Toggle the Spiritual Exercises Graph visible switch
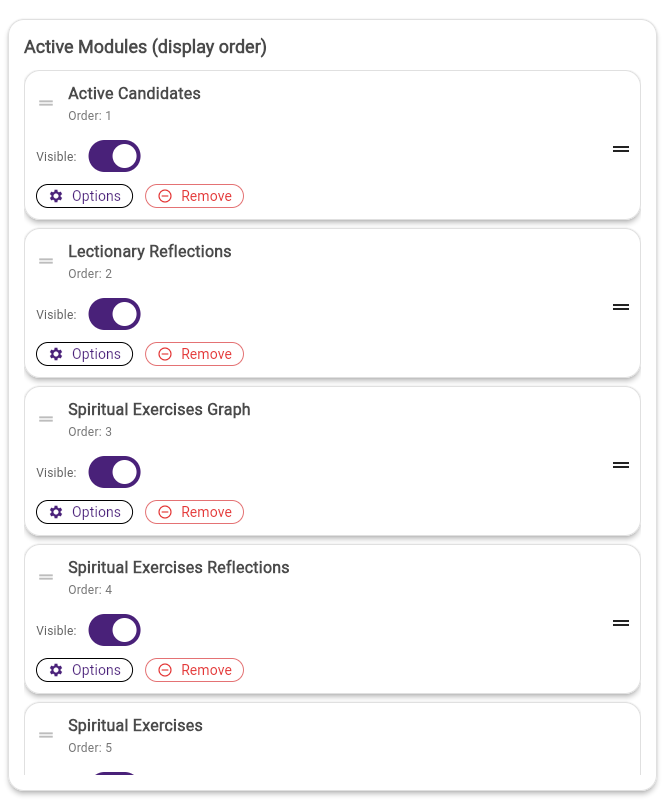Viewport: 665px width, 808px height. 114,472
